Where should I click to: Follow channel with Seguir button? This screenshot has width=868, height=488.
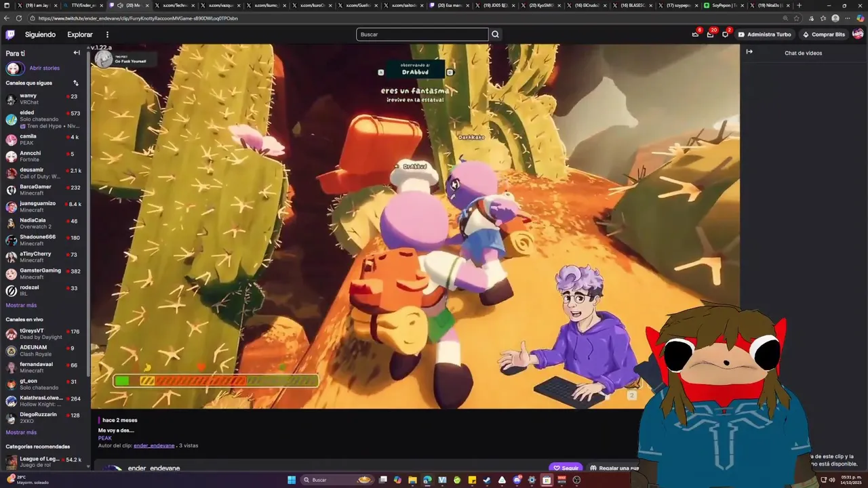[566, 468]
